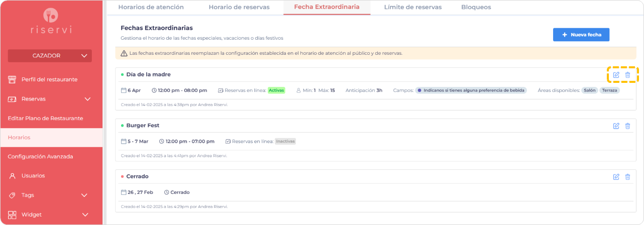Open the Bloqueos tab
644x225 pixels.
click(x=476, y=7)
